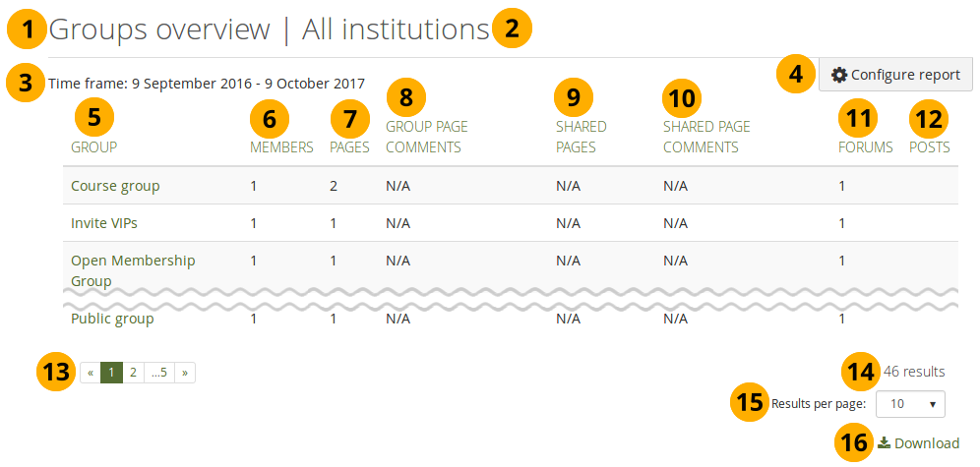The height and width of the screenshot is (467, 980).
Task: Jump to last page …5
Action: [x=158, y=373]
